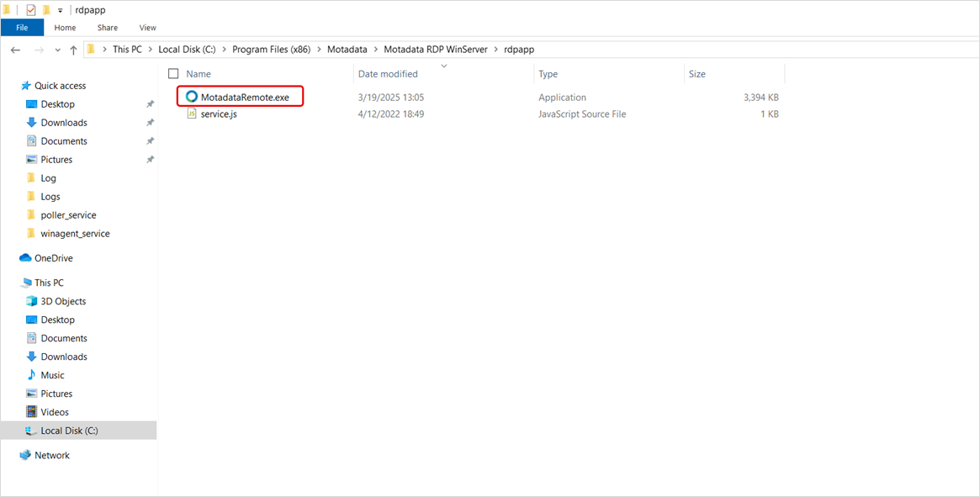Select Pictures under This PC
This screenshot has height=497, width=980.
[x=56, y=394]
